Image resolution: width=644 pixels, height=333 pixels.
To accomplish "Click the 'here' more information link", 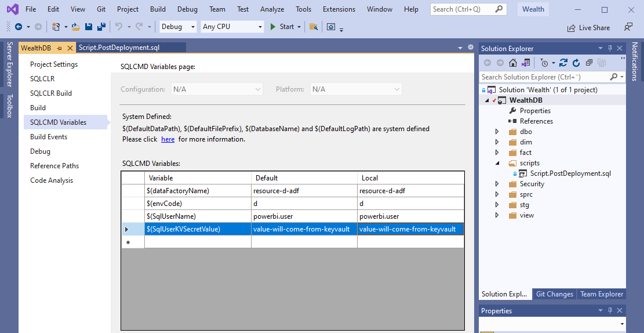I will 168,139.
